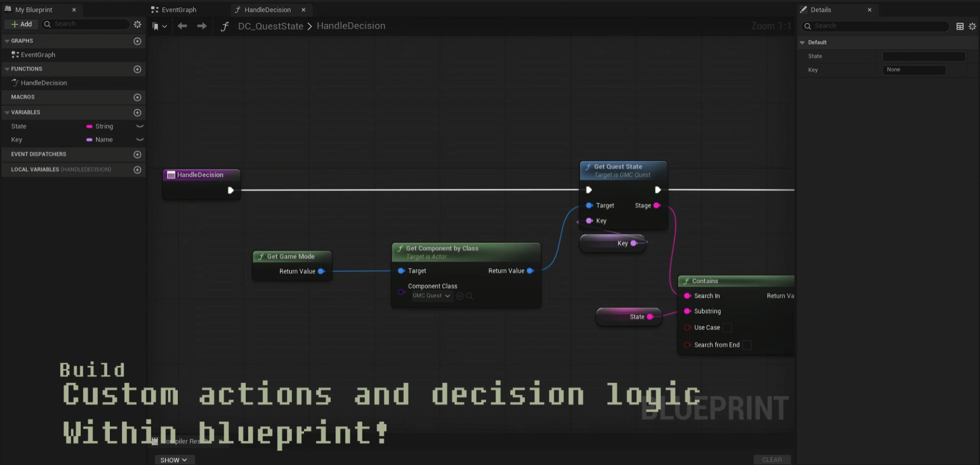The height and width of the screenshot is (465, 980).
Task: Enable Search from End checkbox
Action: point(747,345)
